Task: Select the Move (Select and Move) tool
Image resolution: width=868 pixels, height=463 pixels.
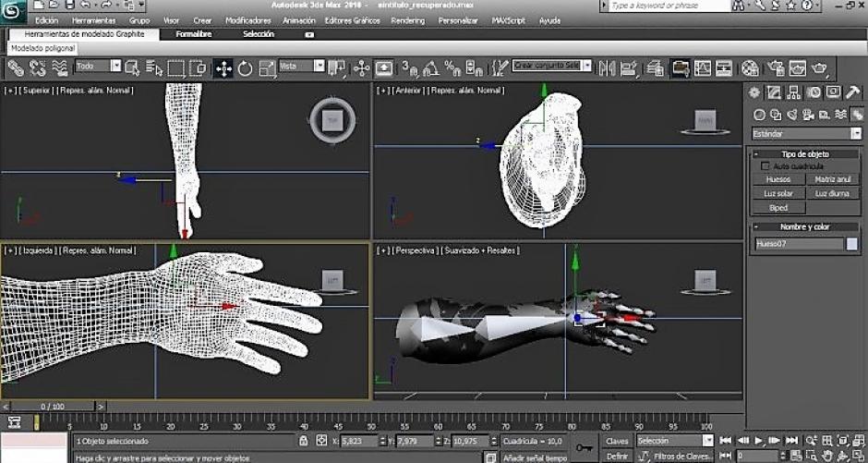Action: (223, 68)
